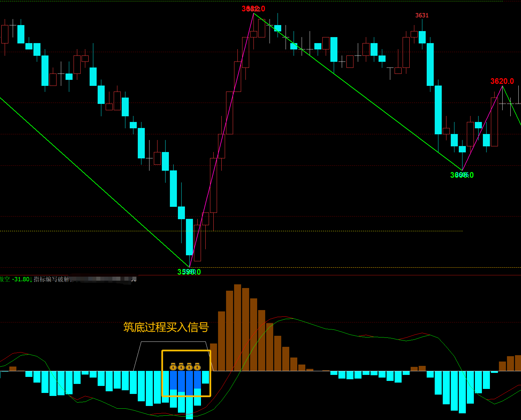Select the red 3632.0 top label

253,9
